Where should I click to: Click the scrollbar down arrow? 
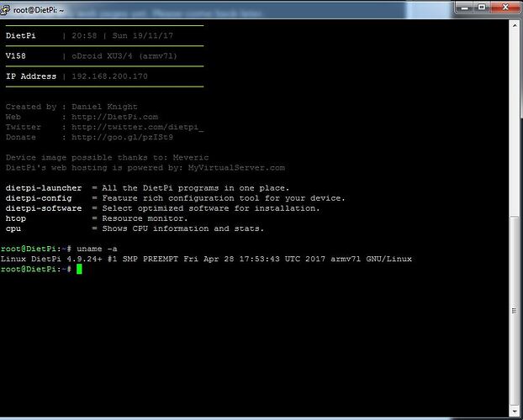[515, 410]
